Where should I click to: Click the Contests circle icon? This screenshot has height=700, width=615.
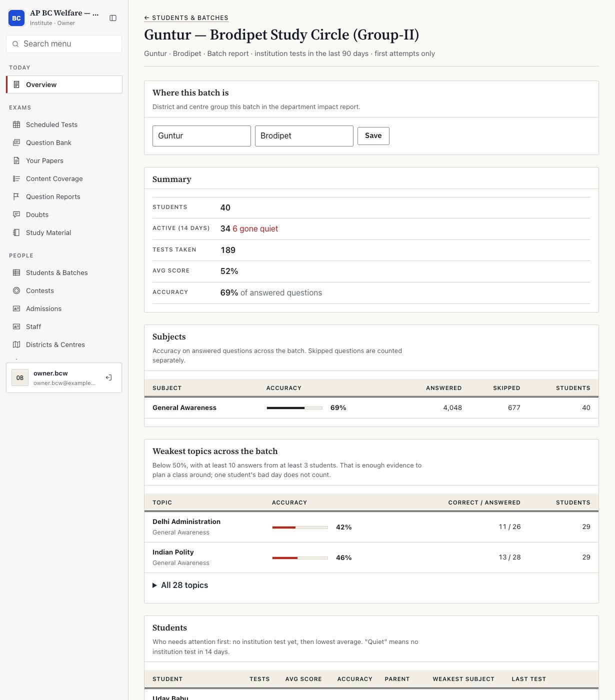(x=16, y=290)
